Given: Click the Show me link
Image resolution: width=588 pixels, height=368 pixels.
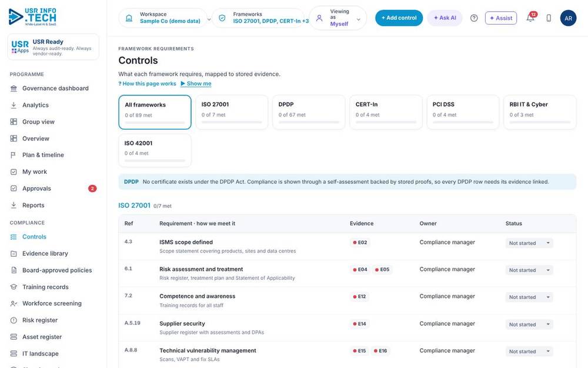Looking at the screenshot, I should coord(196,84).
